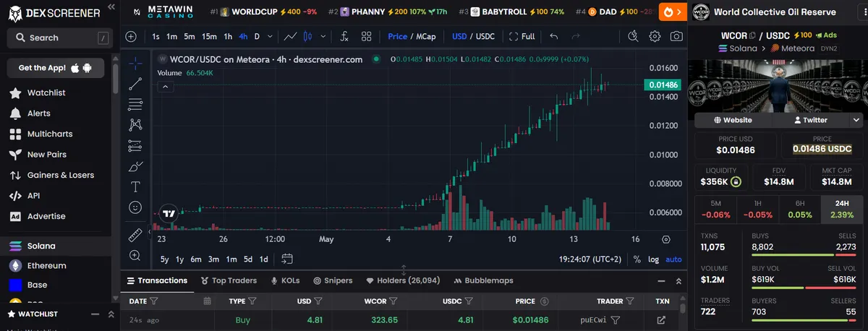
Task: Expand the timeframe interval dropdown arrow
Action: pos(270,36)
